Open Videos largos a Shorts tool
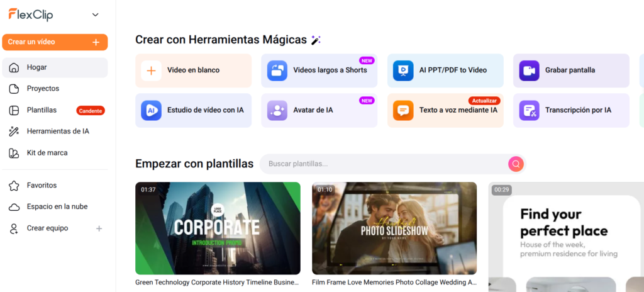 (319, 70)
